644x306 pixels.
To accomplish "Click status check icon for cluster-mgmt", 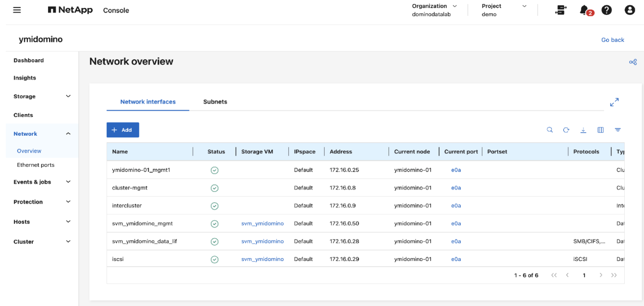I will [x=215, y=188].
